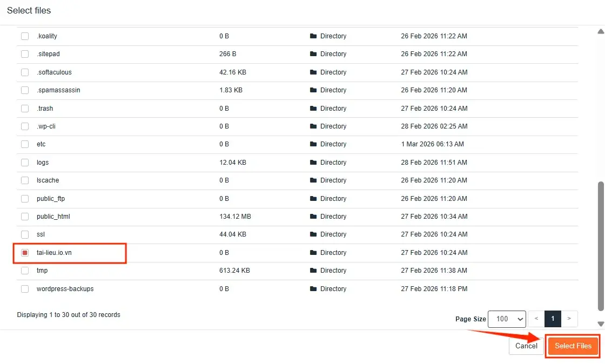Viewport: 605px width, 364px height.
Task: Select the wordpress-backups checkbox
Action: (x=25, y=289)
